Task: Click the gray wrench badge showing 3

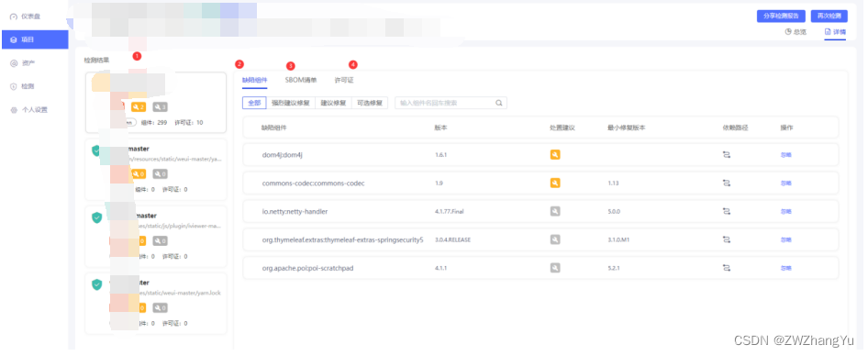Action: (x=161, y=106)
